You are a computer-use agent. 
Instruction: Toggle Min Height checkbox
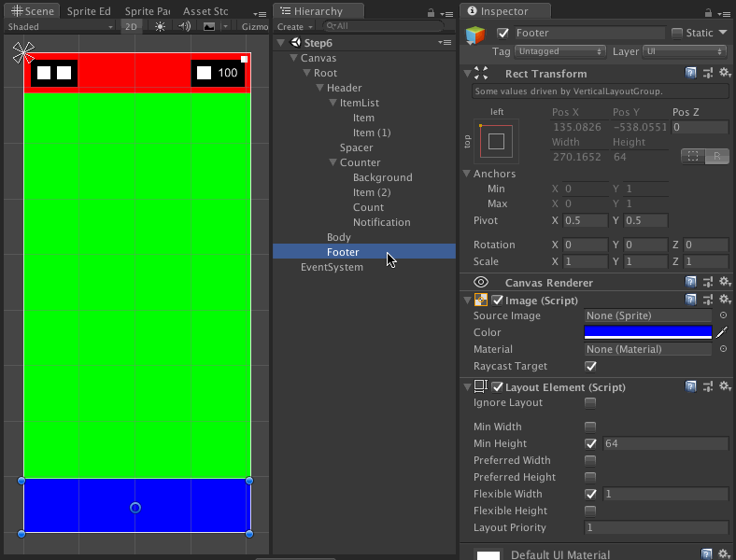(x=591, y=443)
